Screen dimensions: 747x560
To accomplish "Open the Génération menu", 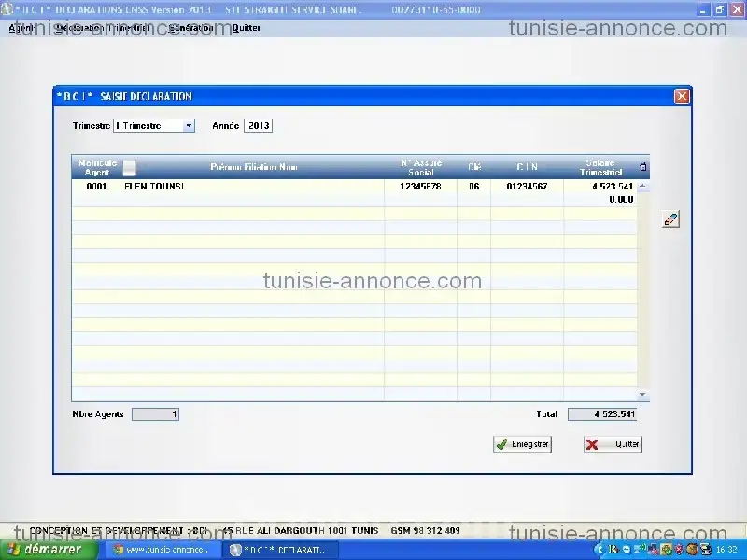I will pos(190,28).
